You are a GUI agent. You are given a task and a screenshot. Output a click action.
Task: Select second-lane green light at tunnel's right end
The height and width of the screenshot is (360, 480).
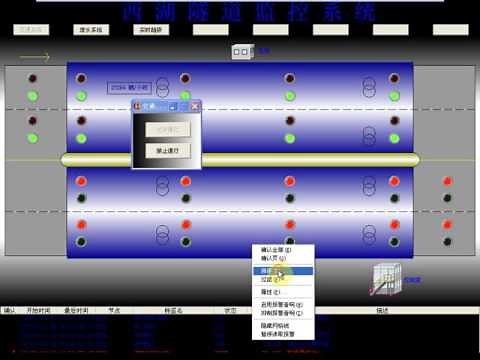pyautogui.click(x=394, y=138)
